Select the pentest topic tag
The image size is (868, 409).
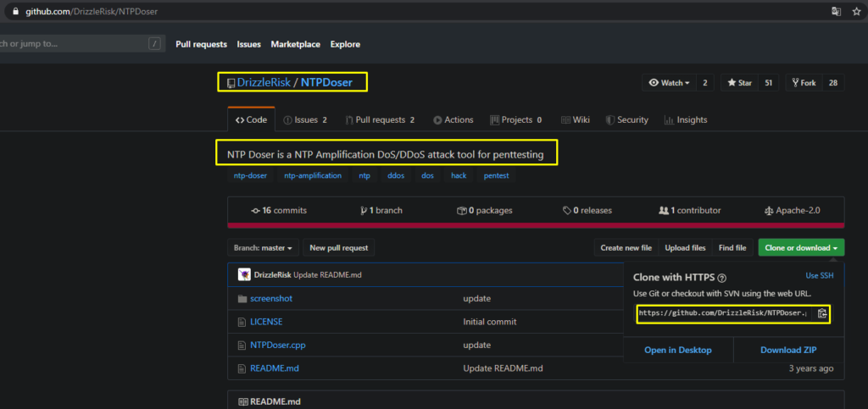coord(496,176)
